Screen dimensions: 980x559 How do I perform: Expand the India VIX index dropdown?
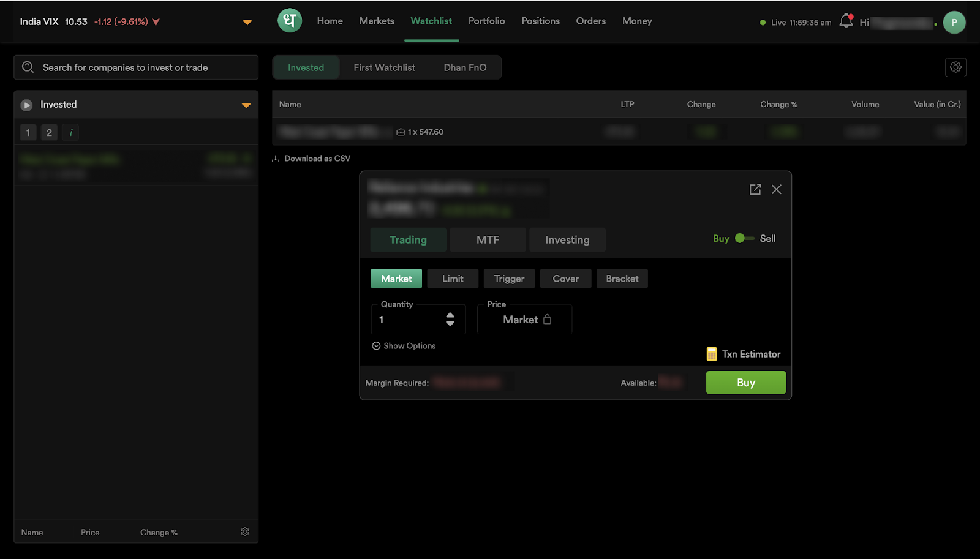click(x=247, y=23)
